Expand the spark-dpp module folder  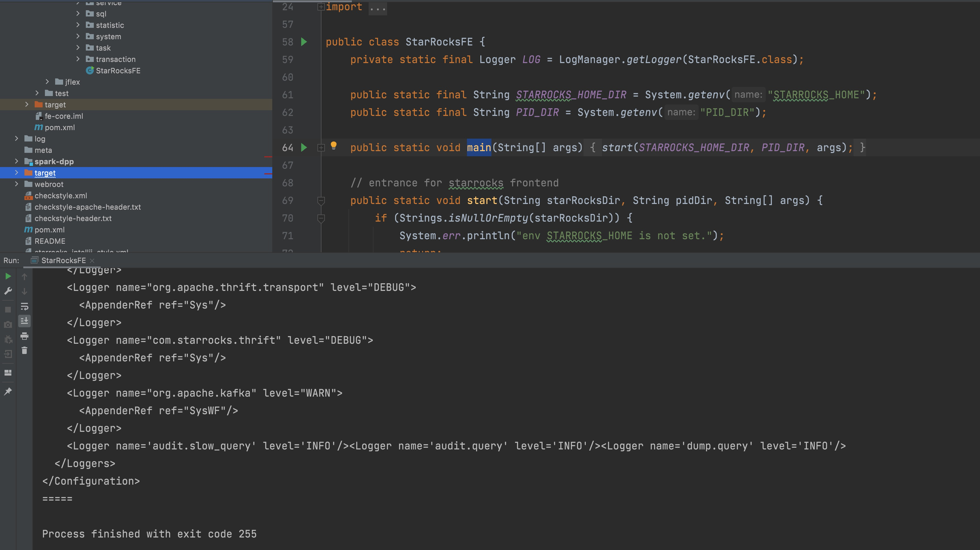point(16,161)
